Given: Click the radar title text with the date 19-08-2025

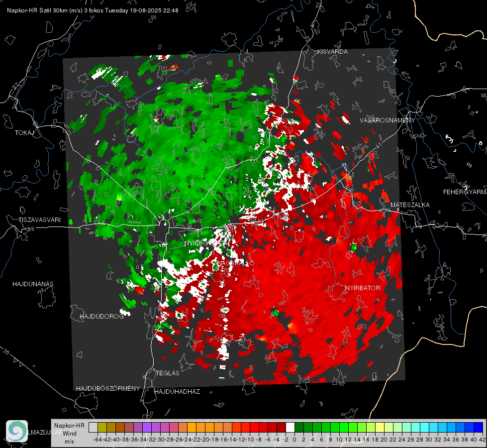Looking at the screenshot, I should tap(93, 10).
